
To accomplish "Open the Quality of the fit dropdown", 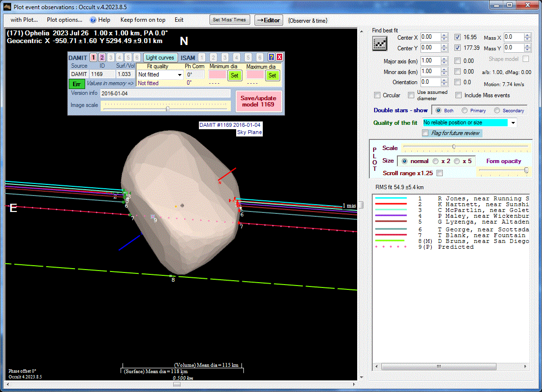I will 512,123.
